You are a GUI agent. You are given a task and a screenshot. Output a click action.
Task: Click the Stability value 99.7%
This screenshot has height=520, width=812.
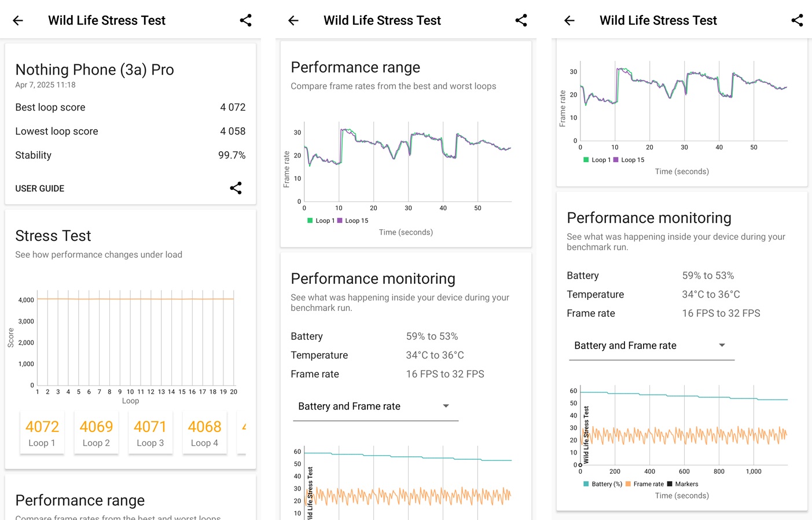pyautogui.click(x=232, y=155)
